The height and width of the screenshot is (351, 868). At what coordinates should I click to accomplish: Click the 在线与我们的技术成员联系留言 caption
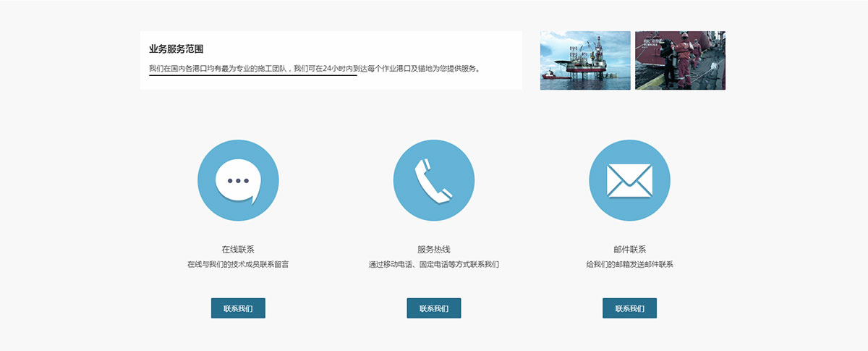coord(238,265)
